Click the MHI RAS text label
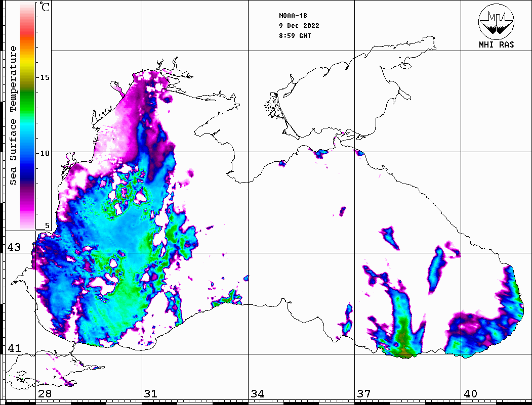This screenshot has width=532, height=405. coord(496,44)
